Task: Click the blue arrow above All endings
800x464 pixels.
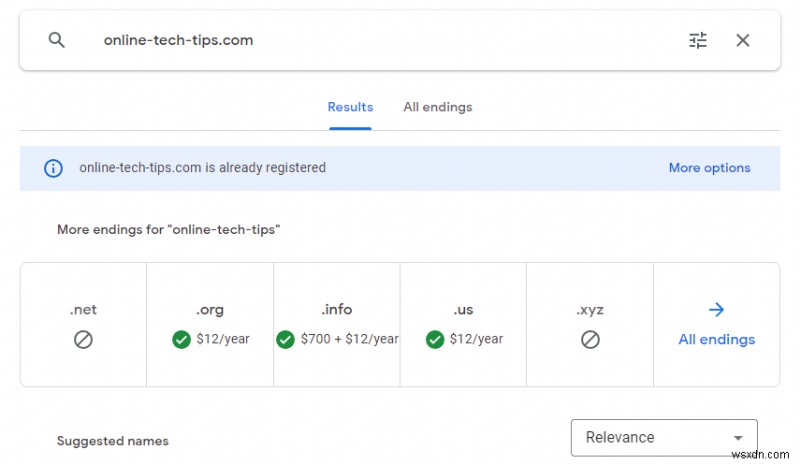Action: (x=716, y=309)
